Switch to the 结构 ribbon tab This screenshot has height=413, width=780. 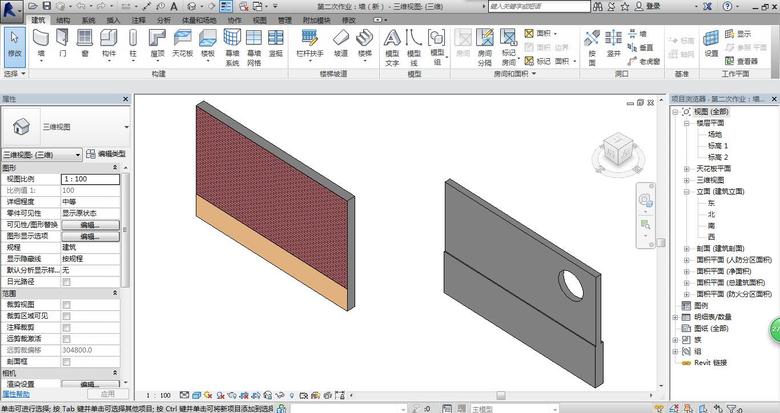63,19
